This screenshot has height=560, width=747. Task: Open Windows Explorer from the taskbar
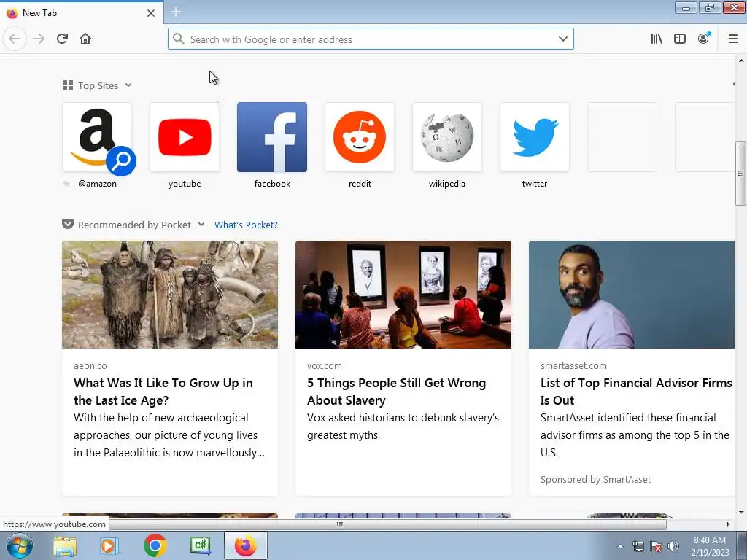[x=65, y=545]
